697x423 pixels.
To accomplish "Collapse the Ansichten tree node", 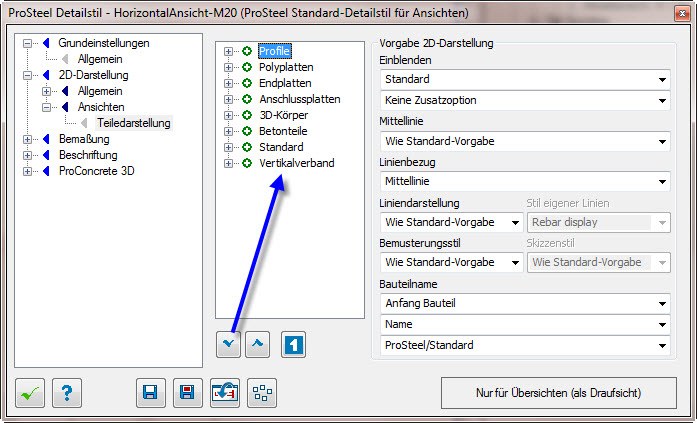I will click(x=47, y=107).
